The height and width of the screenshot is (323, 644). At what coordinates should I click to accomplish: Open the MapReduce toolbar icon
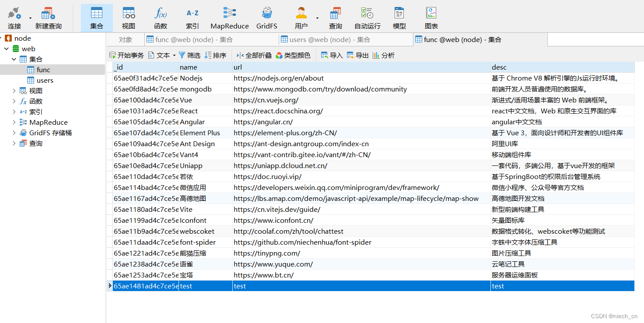point(230,18)
